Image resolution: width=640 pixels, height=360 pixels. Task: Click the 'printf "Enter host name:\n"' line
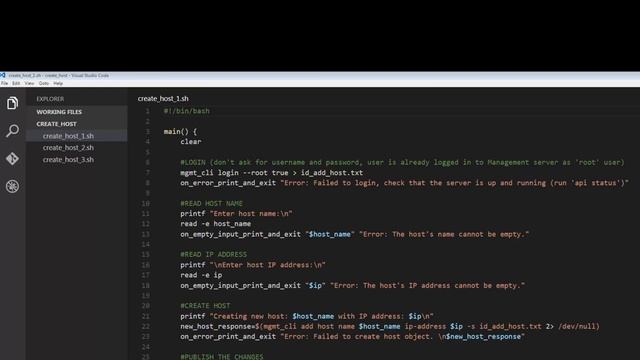click(x=236, y=213)
